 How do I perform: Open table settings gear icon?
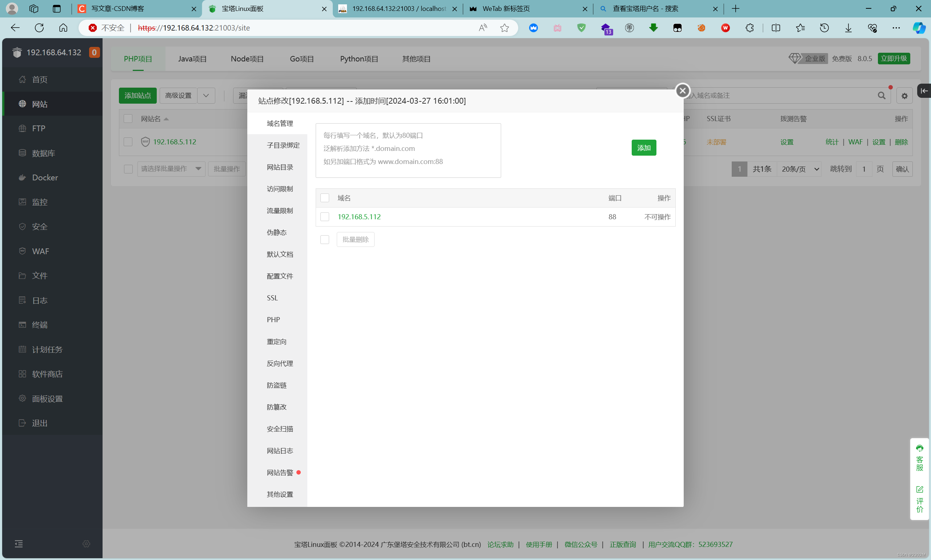coord(904,96)
